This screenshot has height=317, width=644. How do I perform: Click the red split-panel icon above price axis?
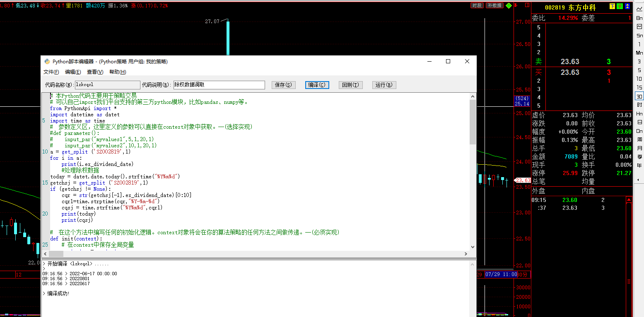pyautogui.click(x=526, y=6)
